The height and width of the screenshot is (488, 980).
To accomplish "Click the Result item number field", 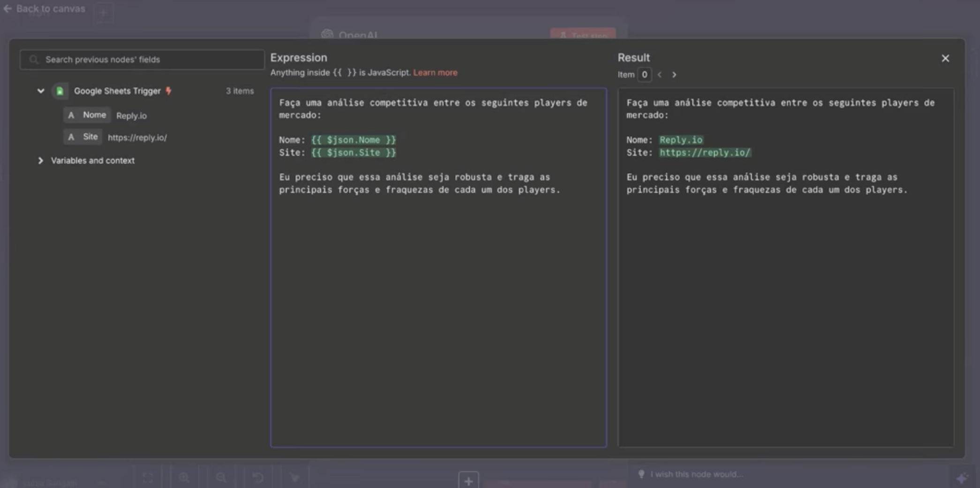I will point(644,75).
